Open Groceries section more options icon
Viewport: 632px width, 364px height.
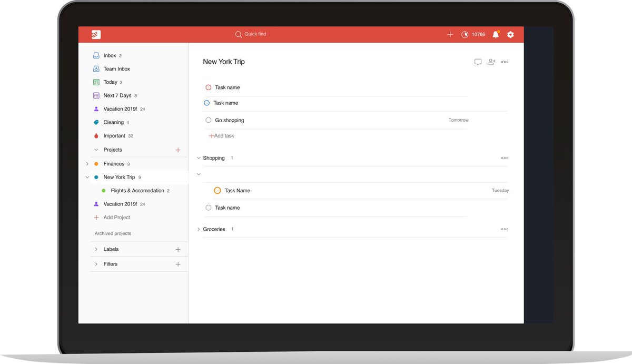point(505,229)
